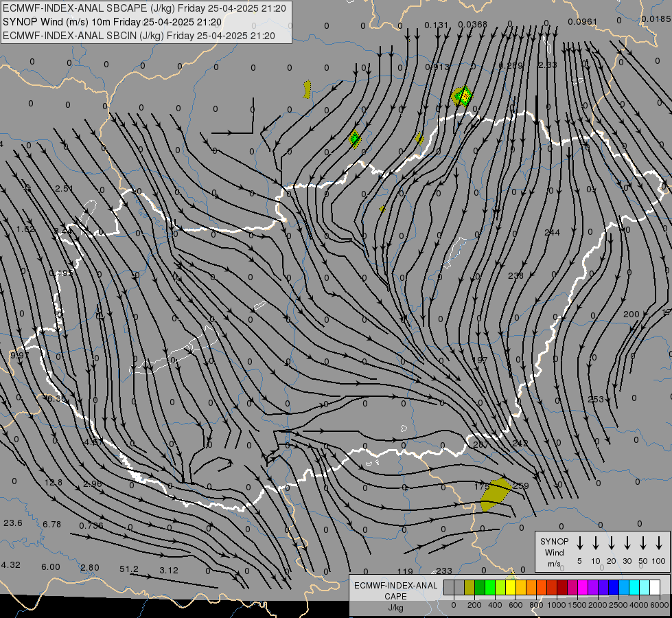Click the 1000 tick label on CAPE scale
Screen dimensions: 672x618
point(556,605)
